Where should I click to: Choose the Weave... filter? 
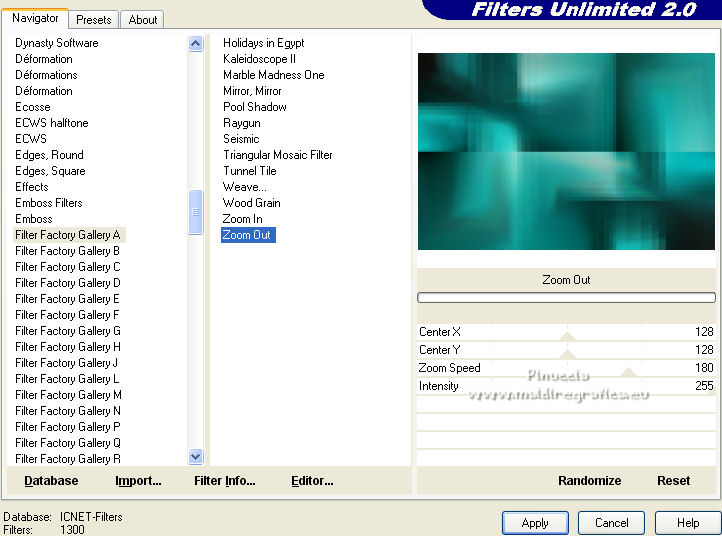tap(245, 187)
